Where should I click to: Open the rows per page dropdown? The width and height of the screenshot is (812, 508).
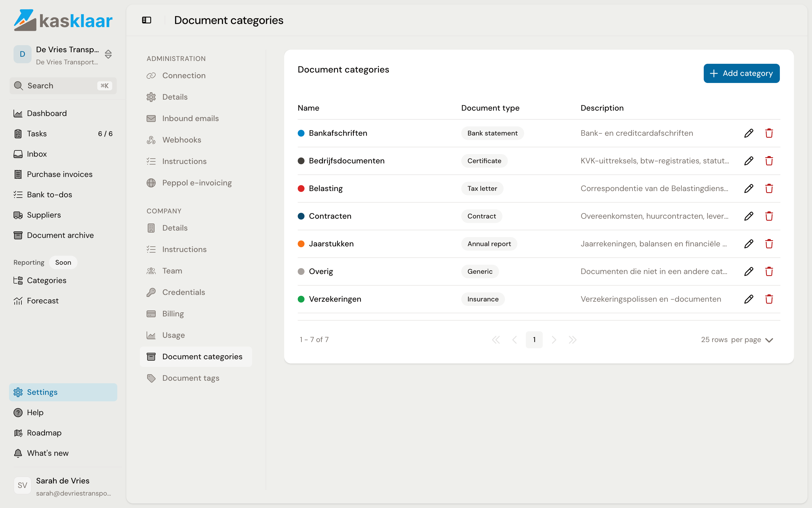coord(737,340)
